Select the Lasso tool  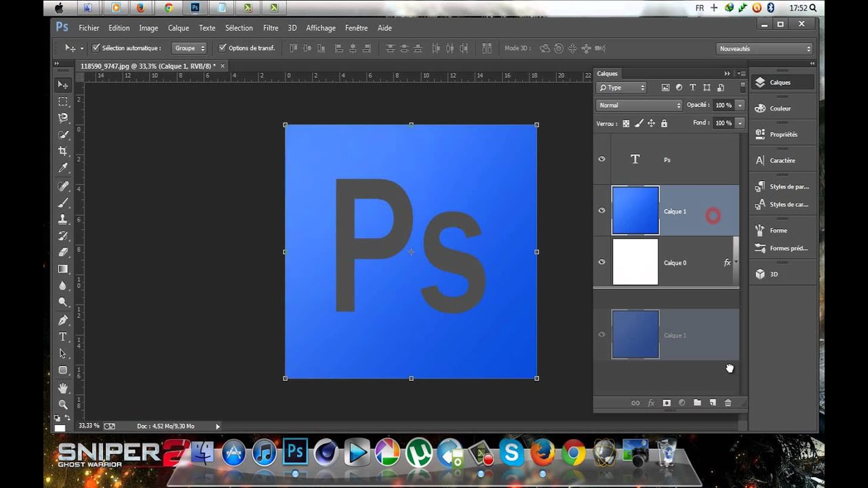coord(63,118)
